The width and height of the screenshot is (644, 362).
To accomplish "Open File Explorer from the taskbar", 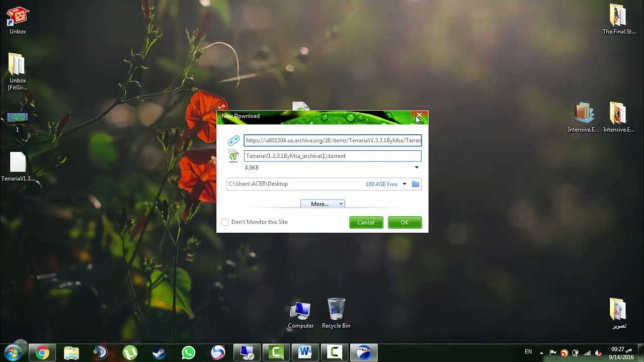I will (71, 352).
